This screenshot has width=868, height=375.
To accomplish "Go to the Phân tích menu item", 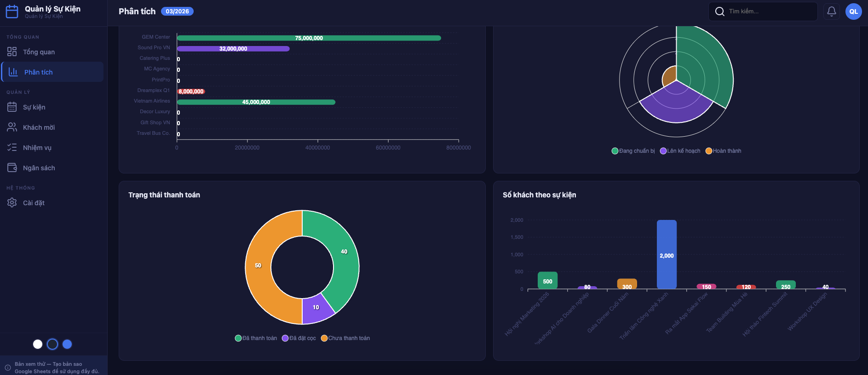I will (39, 72).
